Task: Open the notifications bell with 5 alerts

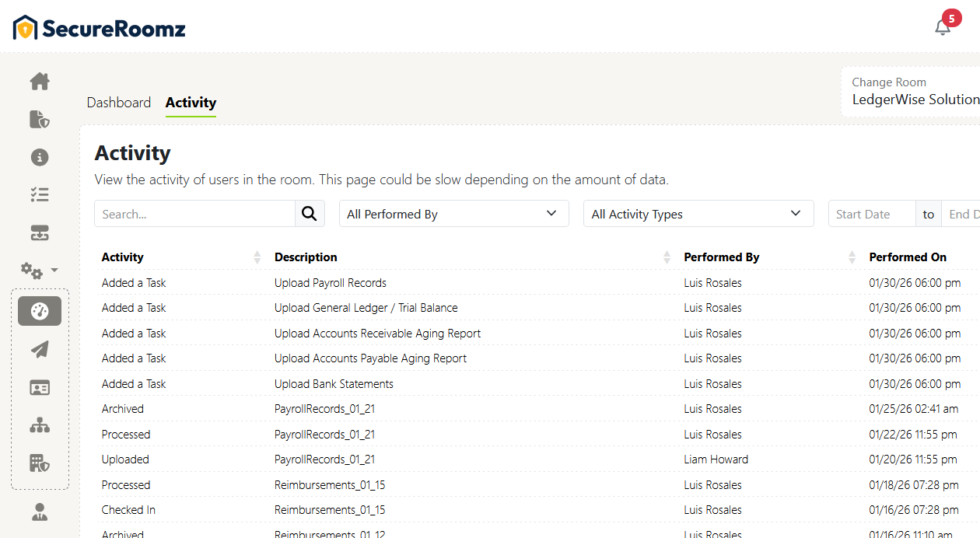Action: [943, 26]
